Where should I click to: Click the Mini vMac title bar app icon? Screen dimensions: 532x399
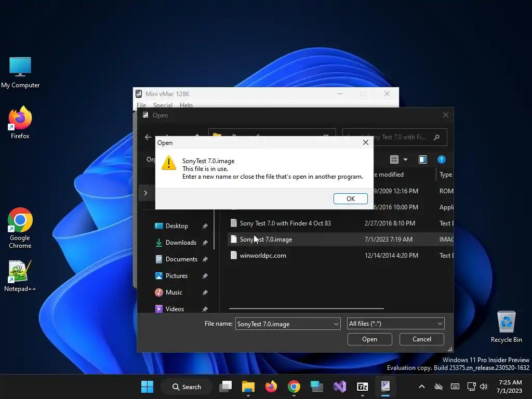(x=139, y=94)
